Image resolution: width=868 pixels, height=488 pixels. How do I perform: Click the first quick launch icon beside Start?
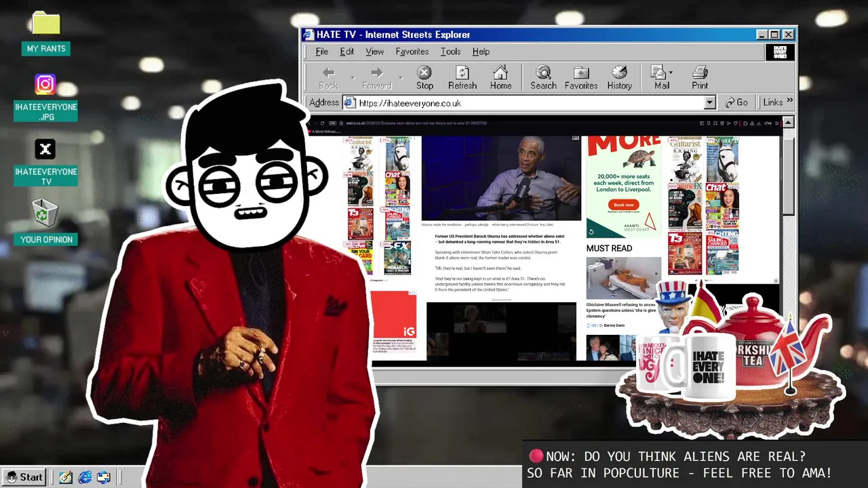[66, 478]
